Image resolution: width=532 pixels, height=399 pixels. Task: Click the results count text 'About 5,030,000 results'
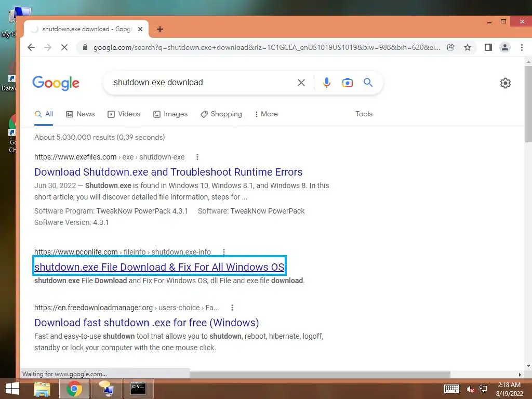(74, 137)
